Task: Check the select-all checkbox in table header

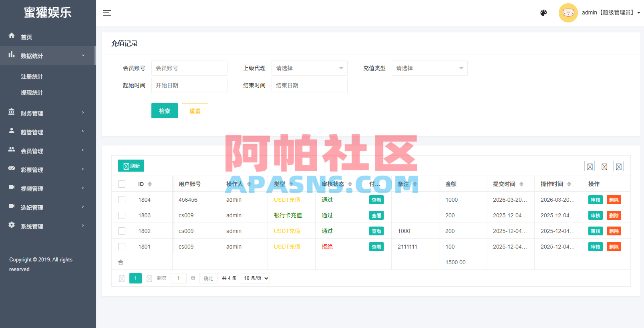Action: click(122, 184)
